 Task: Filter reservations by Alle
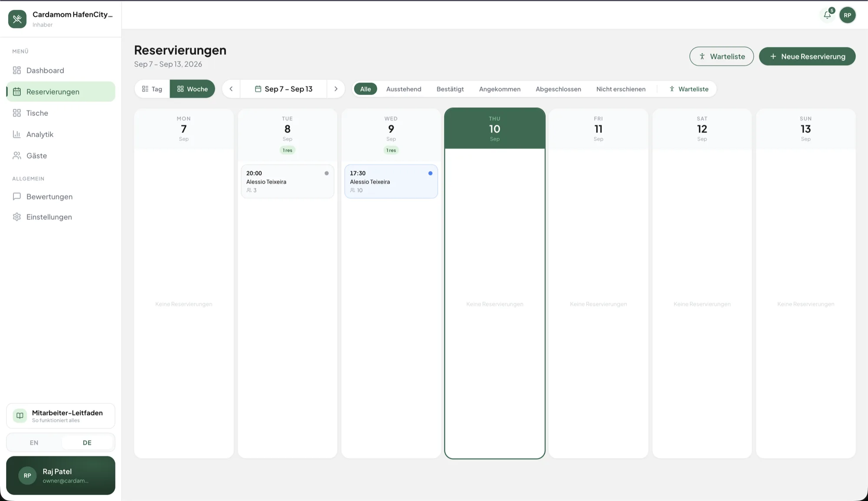pyautogui.click(x=365, y=89)
